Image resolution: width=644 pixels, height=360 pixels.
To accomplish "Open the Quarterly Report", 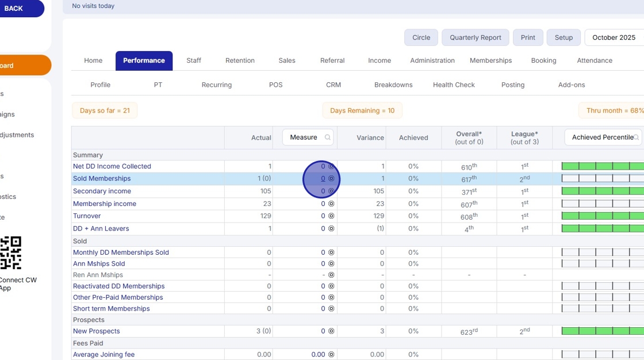I will 475,37.
